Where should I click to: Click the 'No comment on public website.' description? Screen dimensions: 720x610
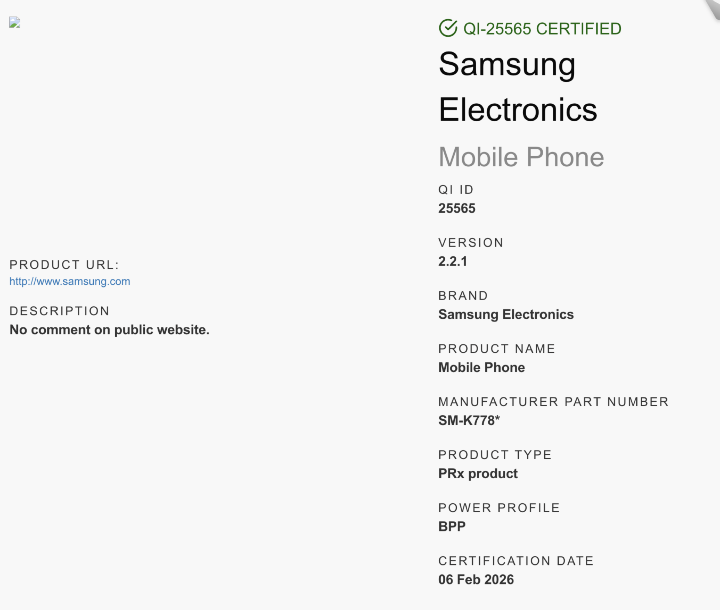pyautogui.click(x=109, y=330)
